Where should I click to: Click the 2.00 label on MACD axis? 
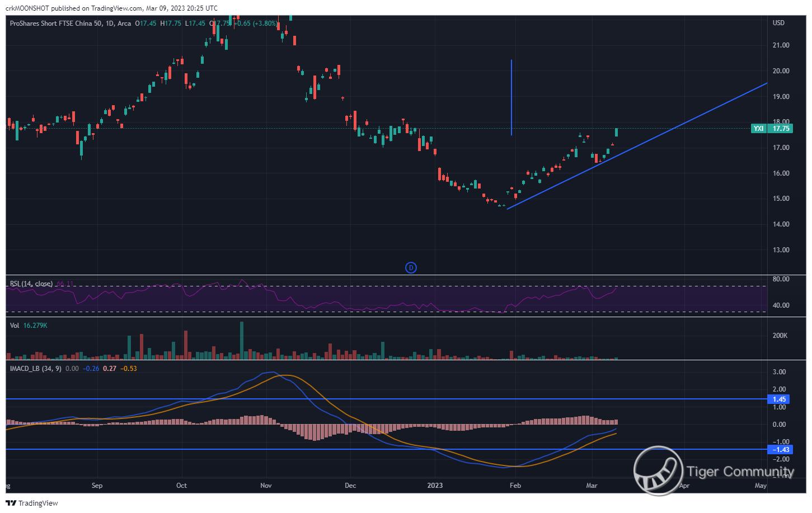(x=779, y=389)
